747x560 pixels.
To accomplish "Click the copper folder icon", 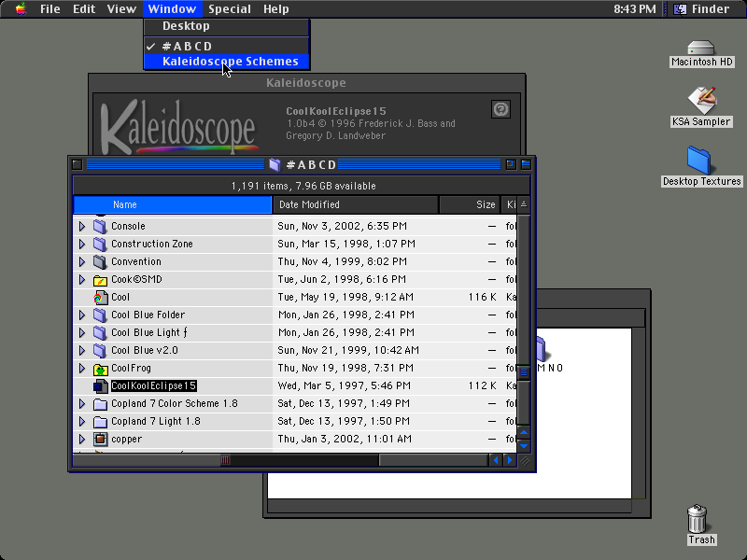I will tap(100, 439).
